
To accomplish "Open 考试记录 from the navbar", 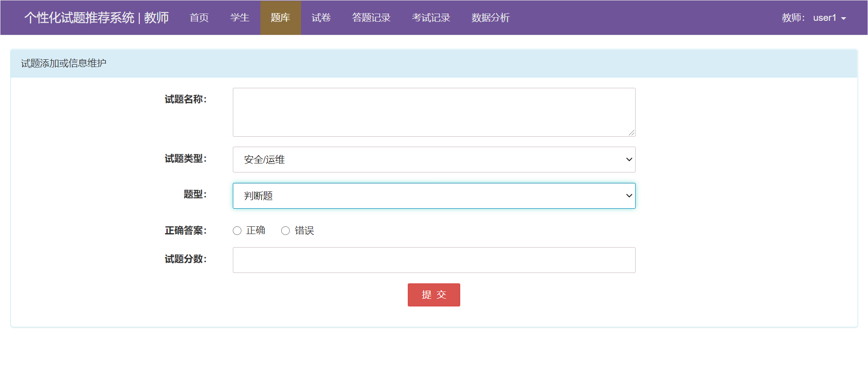I will [431, 18].
